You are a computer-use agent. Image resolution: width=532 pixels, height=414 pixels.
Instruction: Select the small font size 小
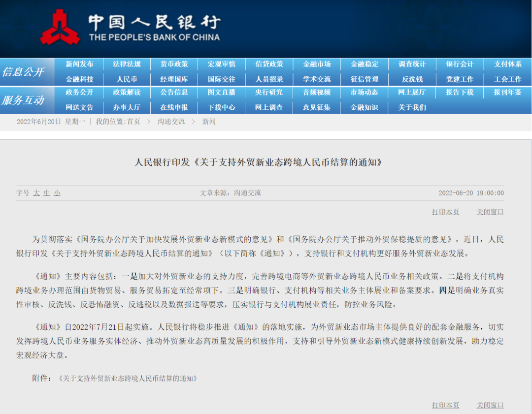point(57,193)
